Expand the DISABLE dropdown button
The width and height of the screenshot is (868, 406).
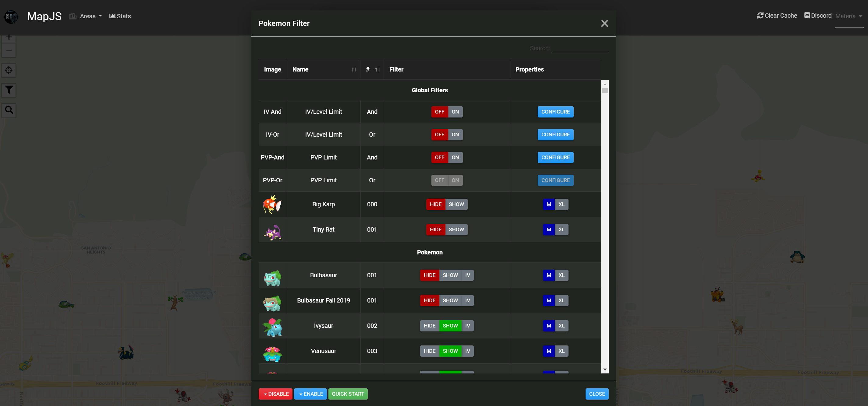(275, 394)
